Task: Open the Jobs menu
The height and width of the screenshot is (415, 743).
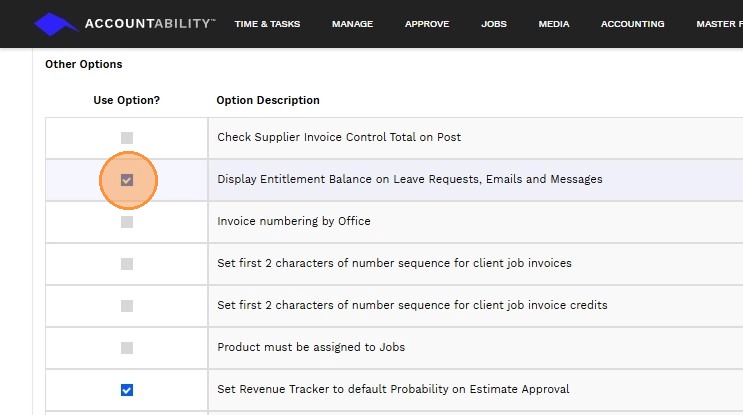Action: coord(494,24)
